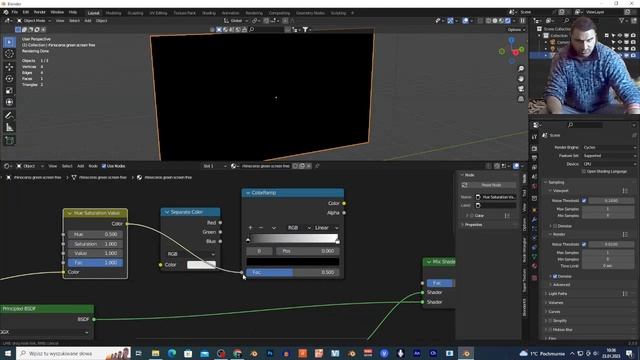The image size is (640, 360).
Task: Click the viewport Options button
Action: (x=516, y=29)
